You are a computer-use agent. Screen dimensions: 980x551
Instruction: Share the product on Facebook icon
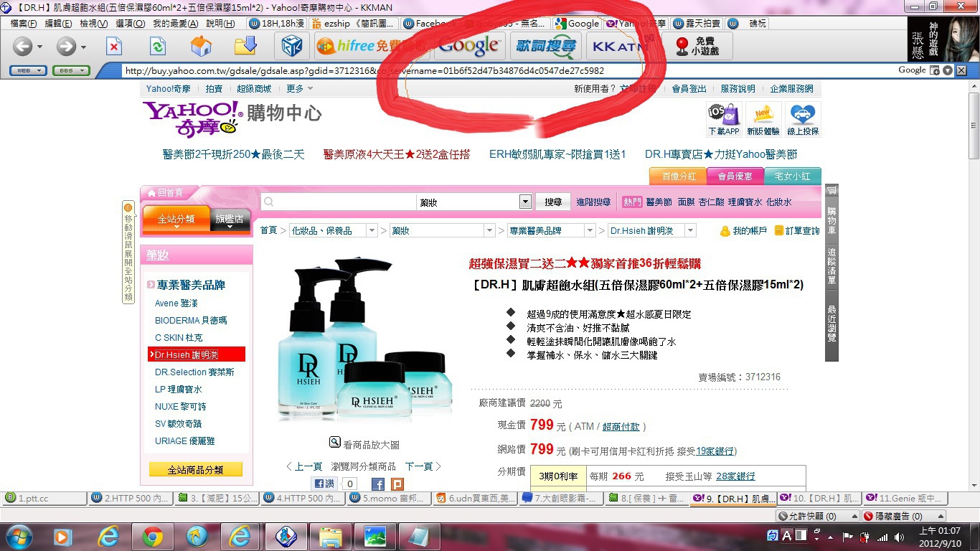click(x=378, y=484)
